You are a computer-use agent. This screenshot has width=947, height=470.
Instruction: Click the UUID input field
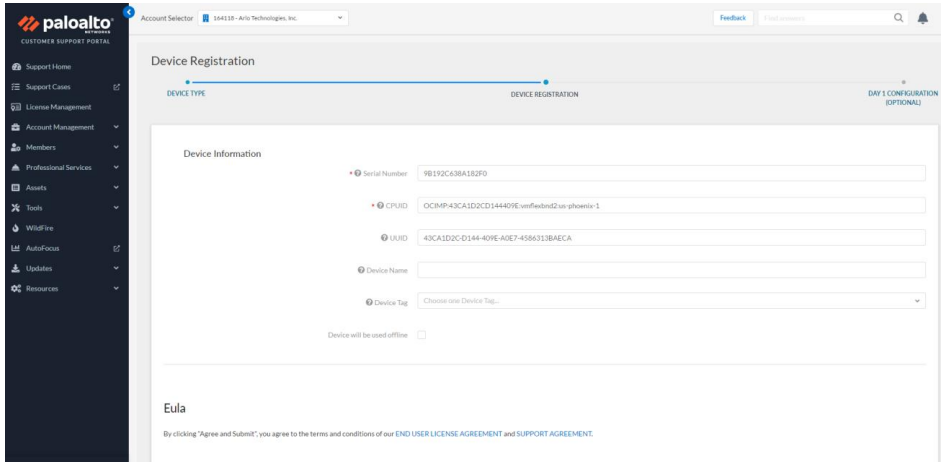(x=671, y=238)
